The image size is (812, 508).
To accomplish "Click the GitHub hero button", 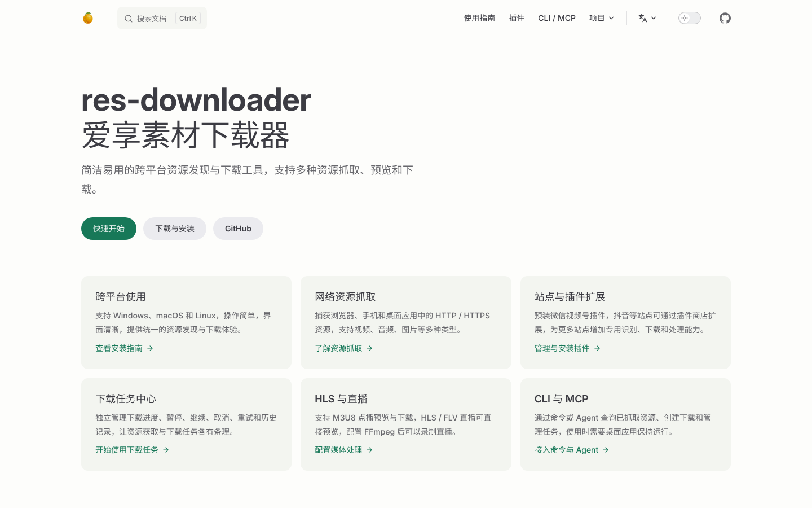I will coord(238,229).
